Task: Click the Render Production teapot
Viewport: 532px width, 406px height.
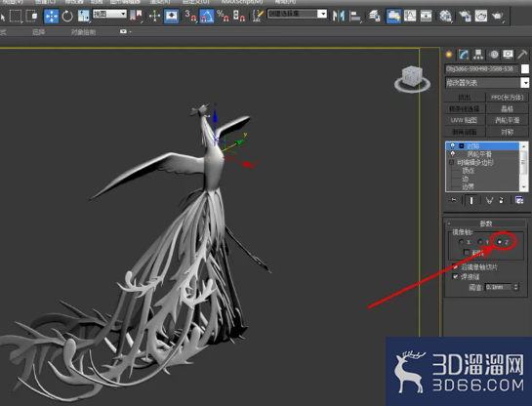Action: 498,16
